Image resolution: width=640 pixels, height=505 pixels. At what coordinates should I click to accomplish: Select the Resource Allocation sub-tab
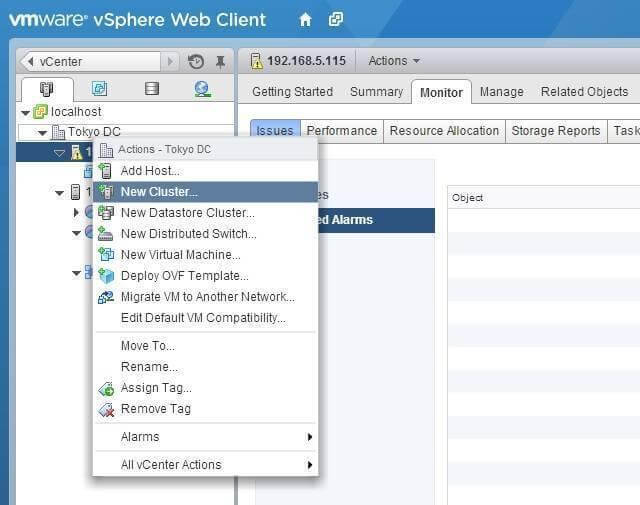tap(444, 131)
